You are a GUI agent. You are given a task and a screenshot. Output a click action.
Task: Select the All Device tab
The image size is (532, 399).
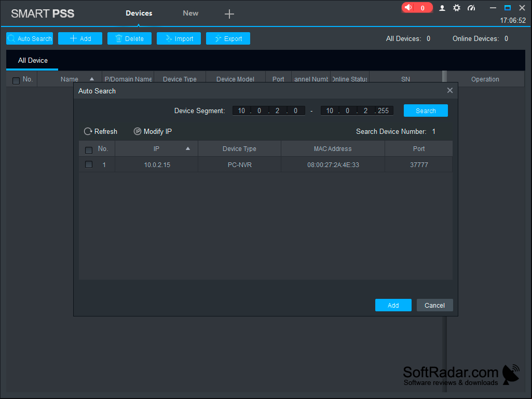pyautogui.click(x=33, y=60)
